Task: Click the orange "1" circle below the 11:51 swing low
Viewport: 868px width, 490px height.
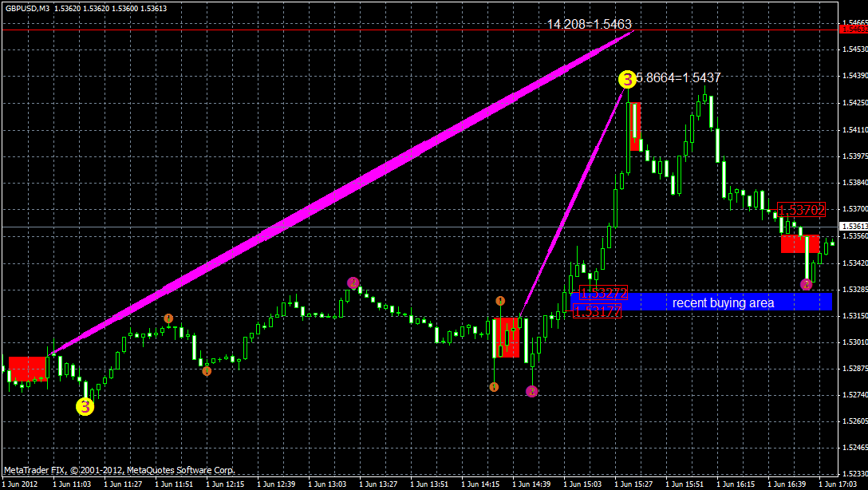Action: click(207, 371)
